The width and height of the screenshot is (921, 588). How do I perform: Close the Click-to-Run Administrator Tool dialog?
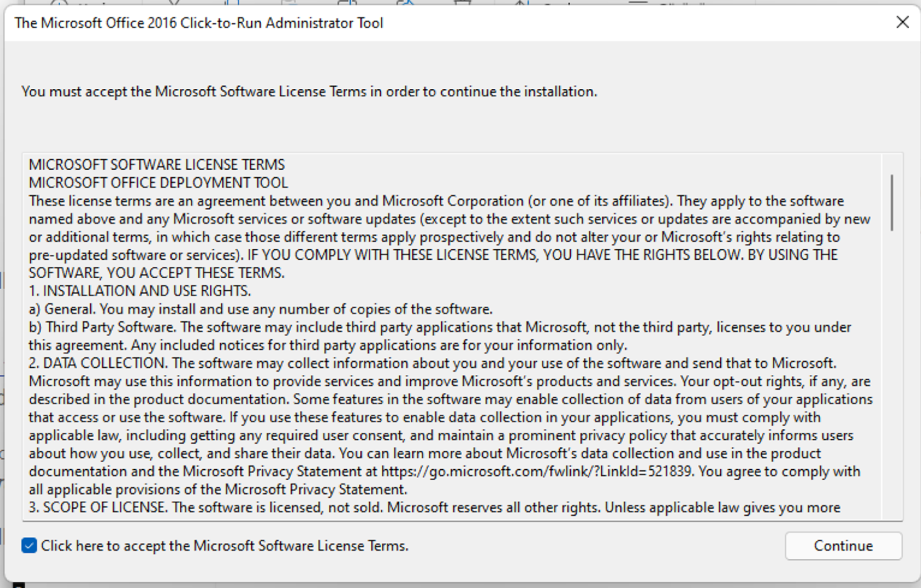coord(903,22)
